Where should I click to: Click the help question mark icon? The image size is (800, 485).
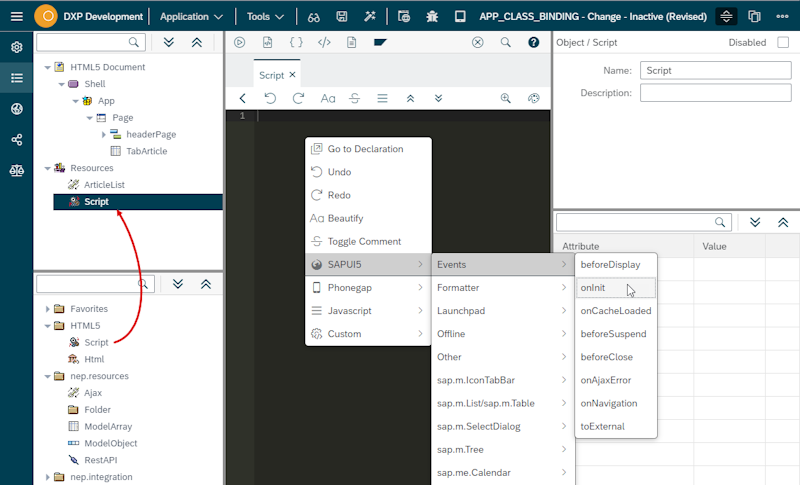[534, 43]
